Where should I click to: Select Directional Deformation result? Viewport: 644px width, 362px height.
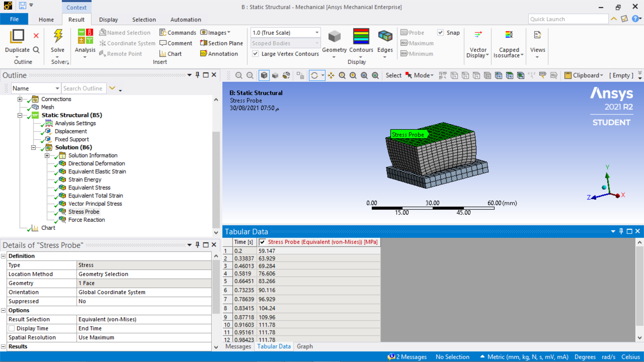[x=97, y=164]
